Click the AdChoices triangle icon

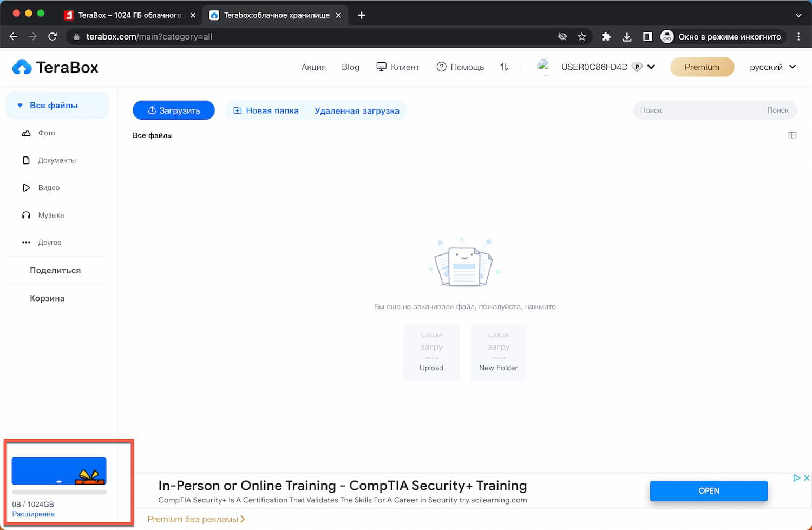[797, 478]
